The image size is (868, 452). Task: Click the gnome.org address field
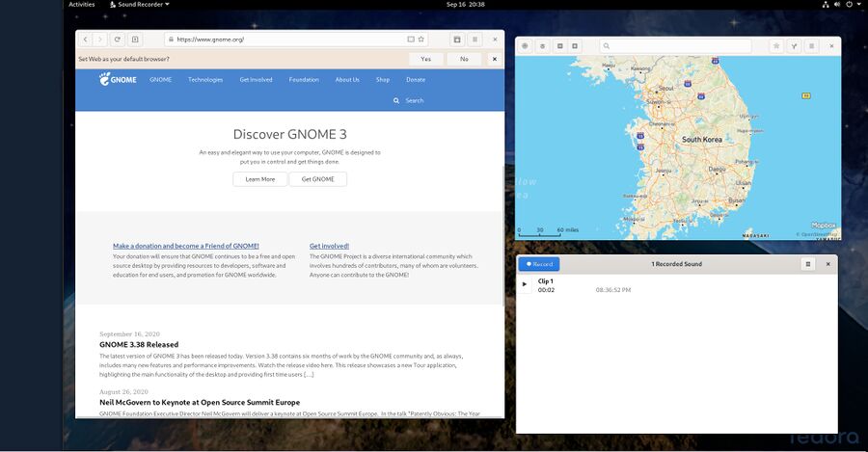pyautogui.click(x=297, y=40)
